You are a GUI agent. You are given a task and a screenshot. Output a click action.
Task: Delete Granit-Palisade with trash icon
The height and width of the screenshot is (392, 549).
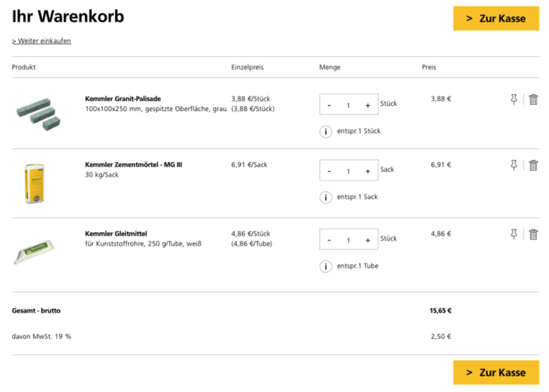coord(533,99)
